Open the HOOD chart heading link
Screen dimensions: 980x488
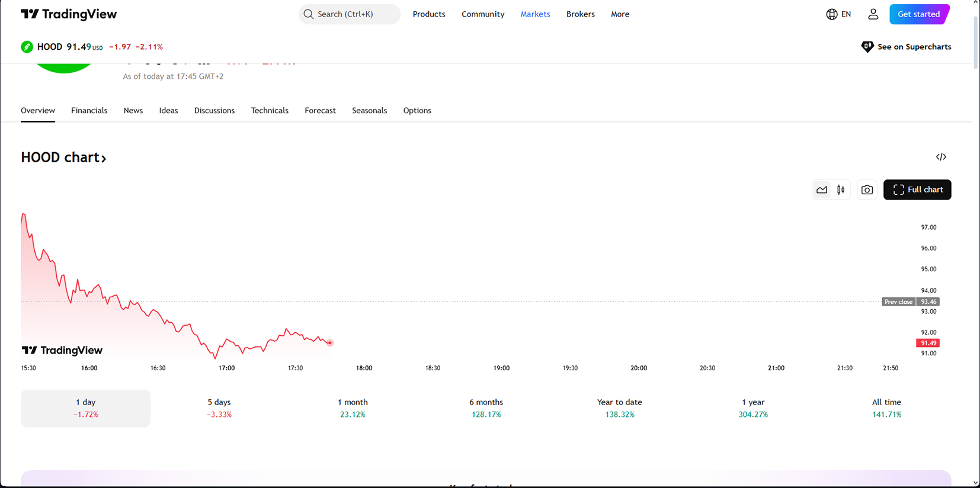63,158
